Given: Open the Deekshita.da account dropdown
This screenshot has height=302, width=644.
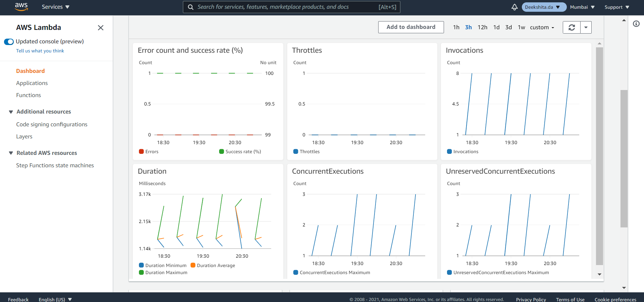Looking at the screenshot, I should coord(544,7).
